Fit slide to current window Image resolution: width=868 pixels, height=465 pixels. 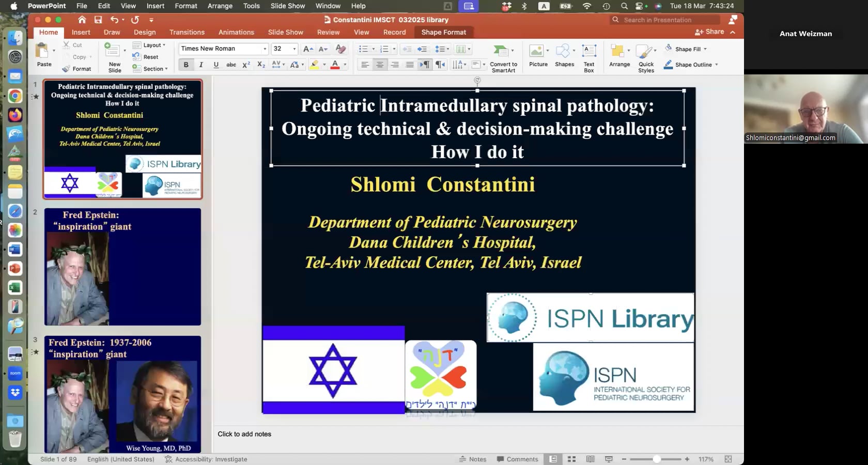click(x=728, y=459)
